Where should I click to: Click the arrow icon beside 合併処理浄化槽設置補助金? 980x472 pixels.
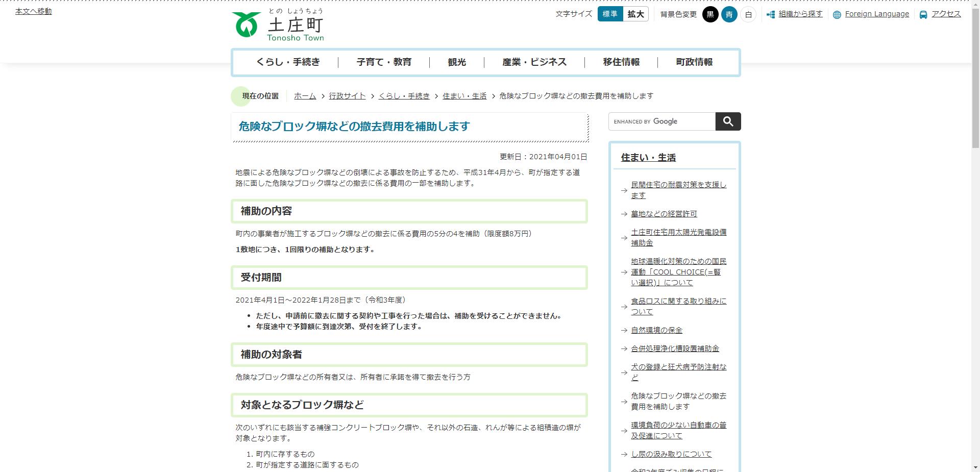pos(623,349)
